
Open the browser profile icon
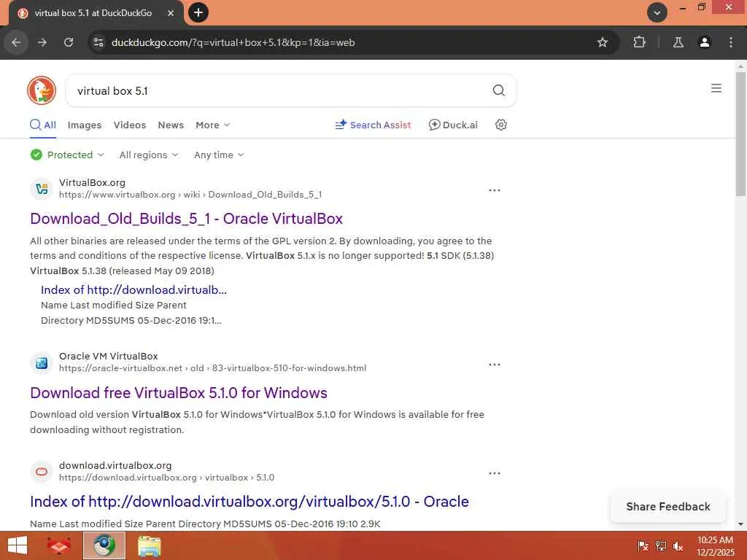click(x=704, y=42)
